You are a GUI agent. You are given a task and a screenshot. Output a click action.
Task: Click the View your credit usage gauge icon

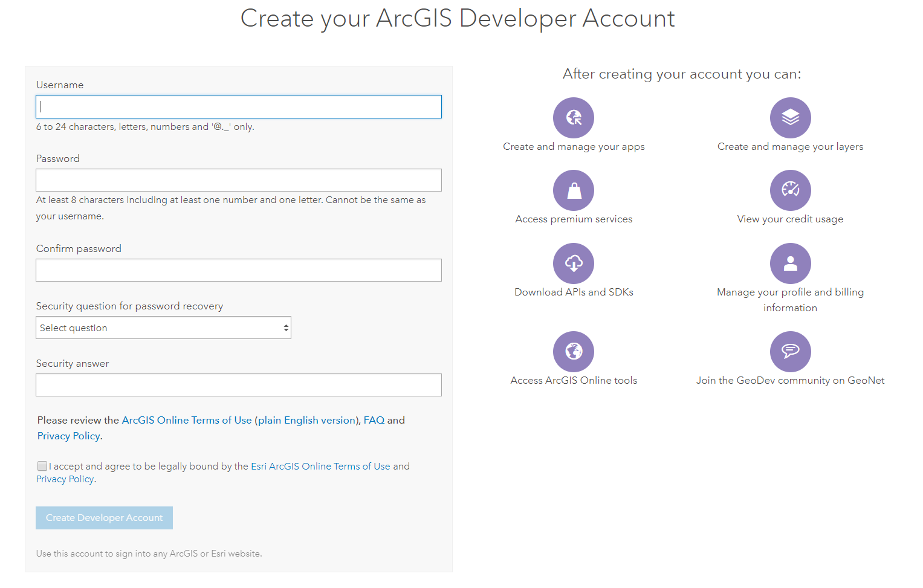pos(790,190)
